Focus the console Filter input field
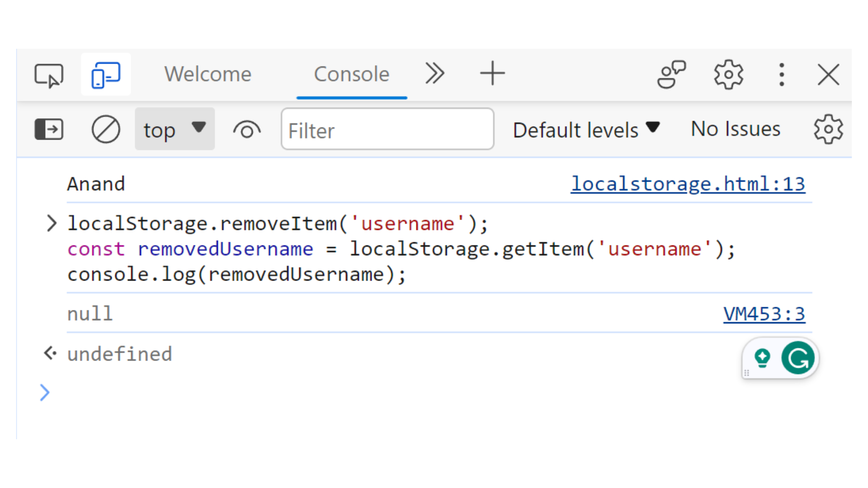The width and height of the screenshot is (868, 488). 387,129
